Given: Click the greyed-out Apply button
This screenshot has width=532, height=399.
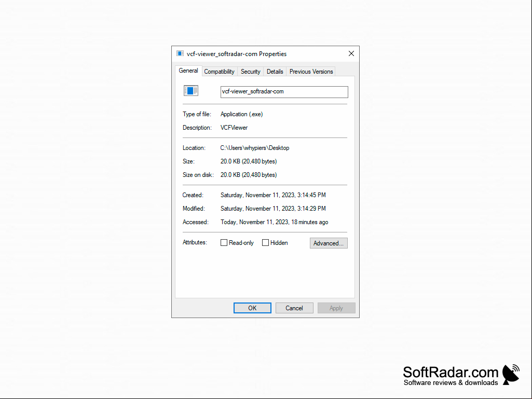Looking at the screenshot, I should (336, 308).
